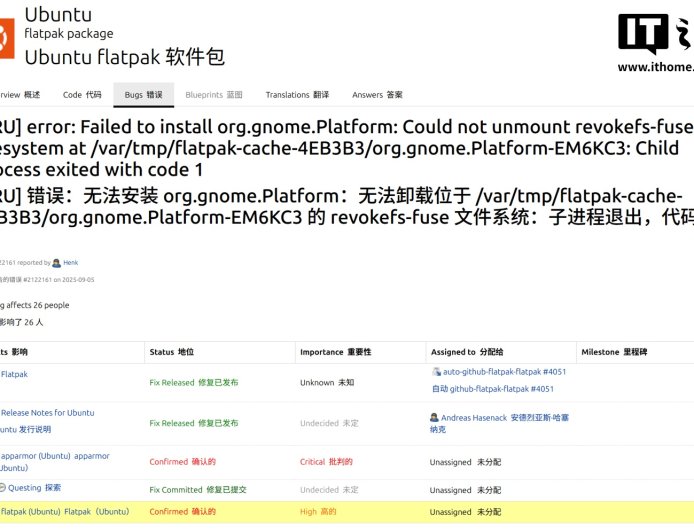Go to the Translations tab
The width and height of the screenshot is (694, 532).
click(297, 95)
